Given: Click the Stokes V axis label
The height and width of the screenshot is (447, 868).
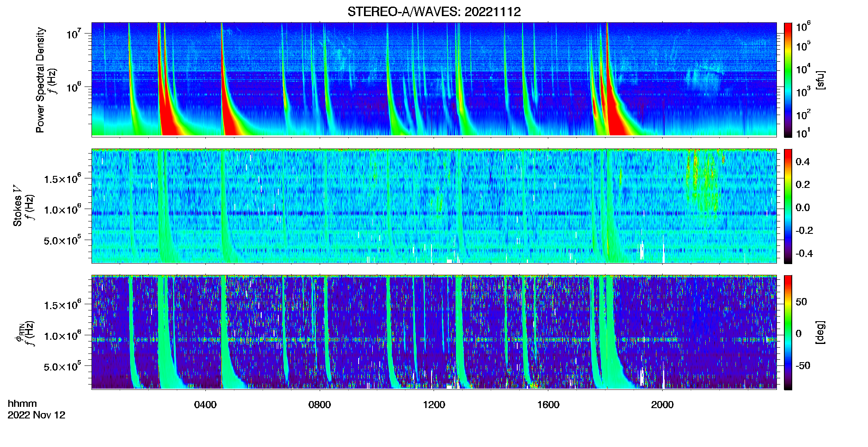Looking at the screenshot, I should point(17,206).
